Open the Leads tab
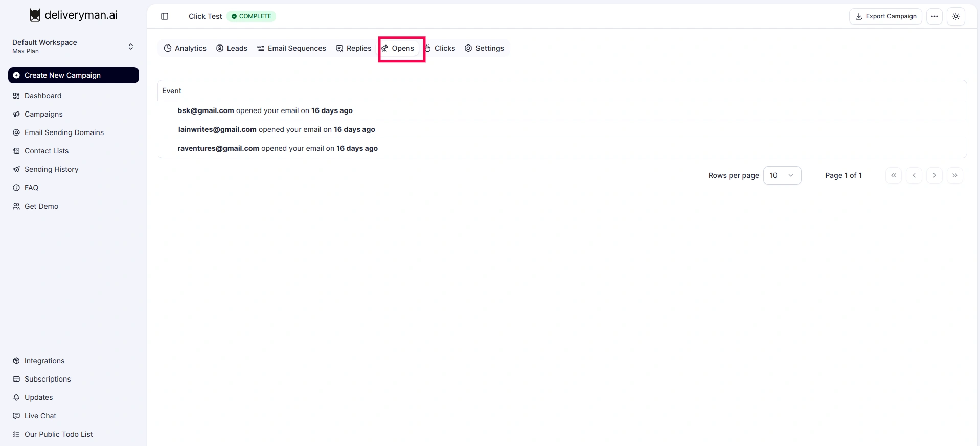This screenshot has width=980, height=446. click(x=232, y=48)
